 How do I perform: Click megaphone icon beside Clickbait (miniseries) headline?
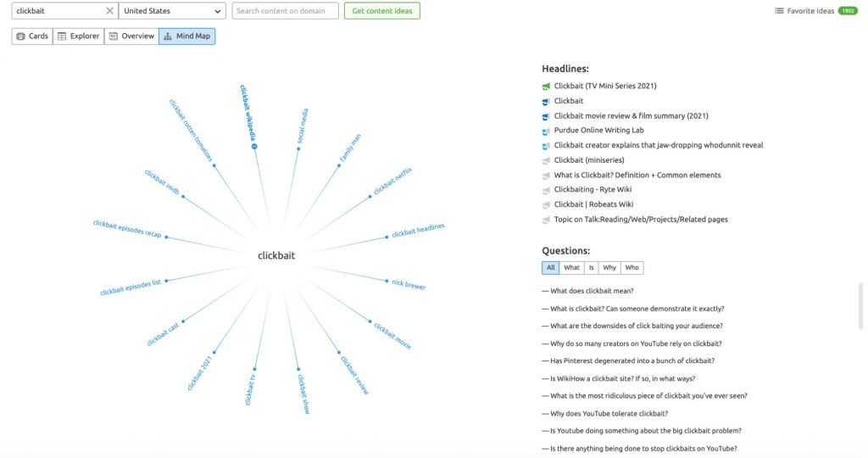pyautogui.click(x=547, y=160)
